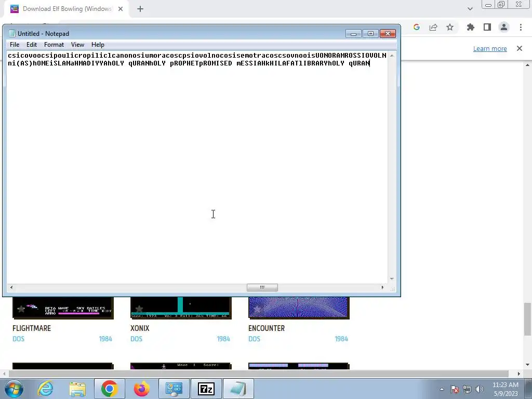This screenshot has height=399, width=532.
Task: Open the Windows Start button
Action: (14, 389)
